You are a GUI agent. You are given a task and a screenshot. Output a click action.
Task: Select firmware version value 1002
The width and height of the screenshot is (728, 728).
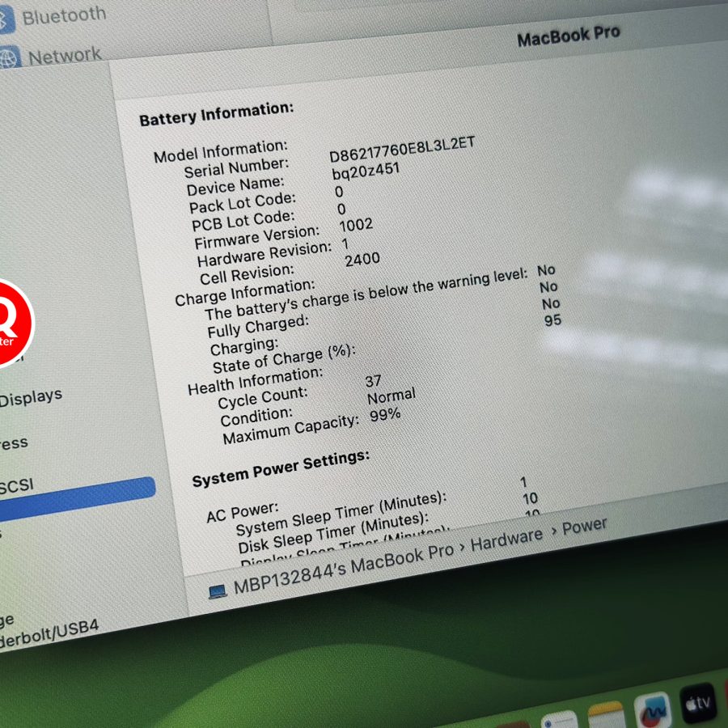[x=356, y=225]
